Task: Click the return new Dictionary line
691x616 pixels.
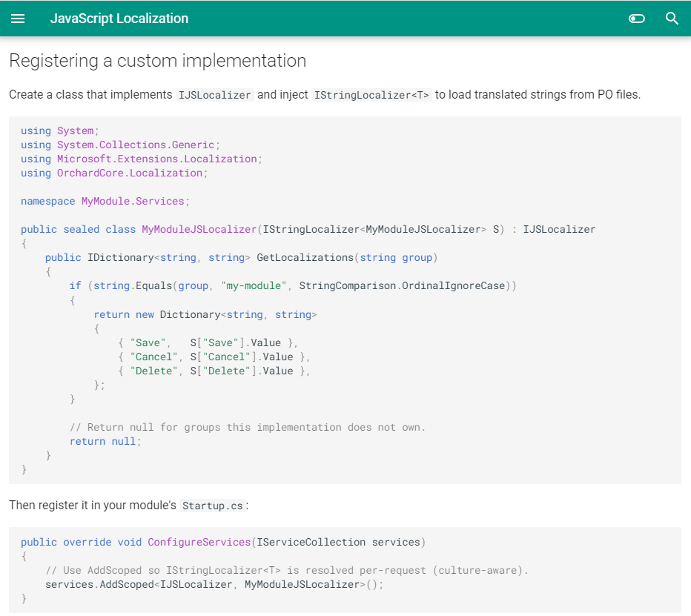Action: [205, 314]
